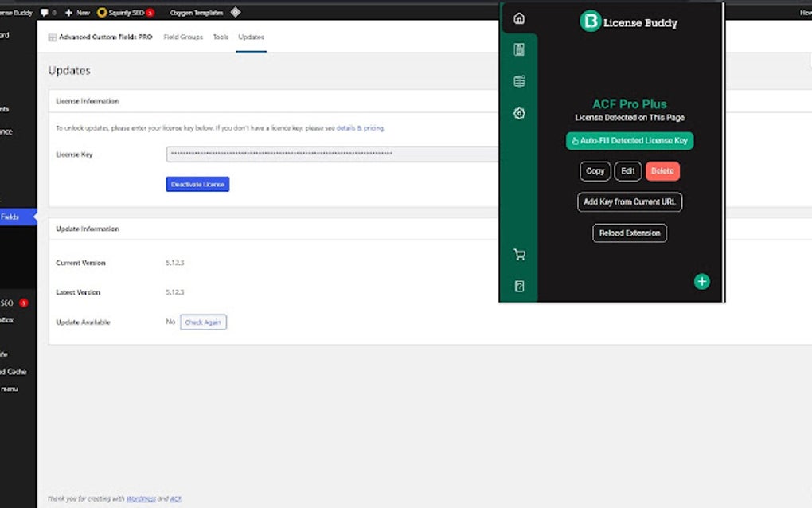Screen dimensions: 812x508
Task: Switch to the Field Groups tab
Action: coord(183,37)
